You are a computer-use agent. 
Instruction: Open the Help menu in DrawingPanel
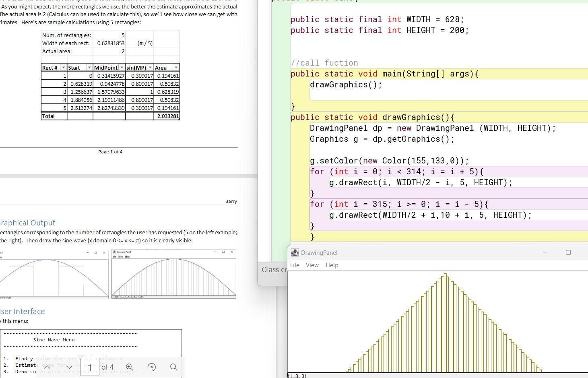332,265
